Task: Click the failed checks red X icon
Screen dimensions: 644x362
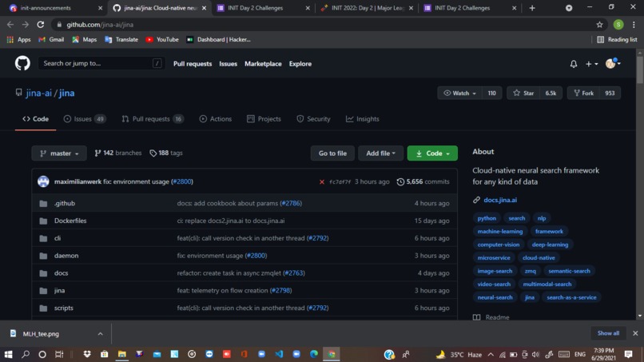Action: 321,181
